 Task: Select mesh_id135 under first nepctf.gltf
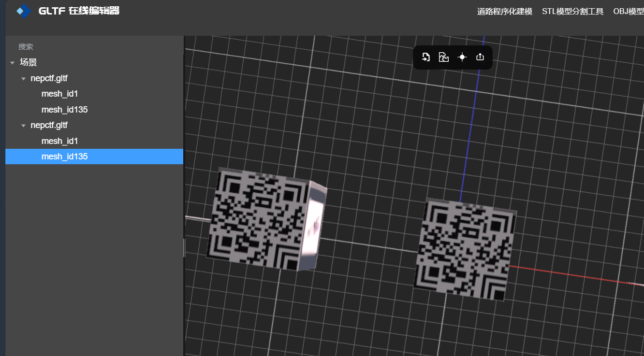click(x=94, y=110)
